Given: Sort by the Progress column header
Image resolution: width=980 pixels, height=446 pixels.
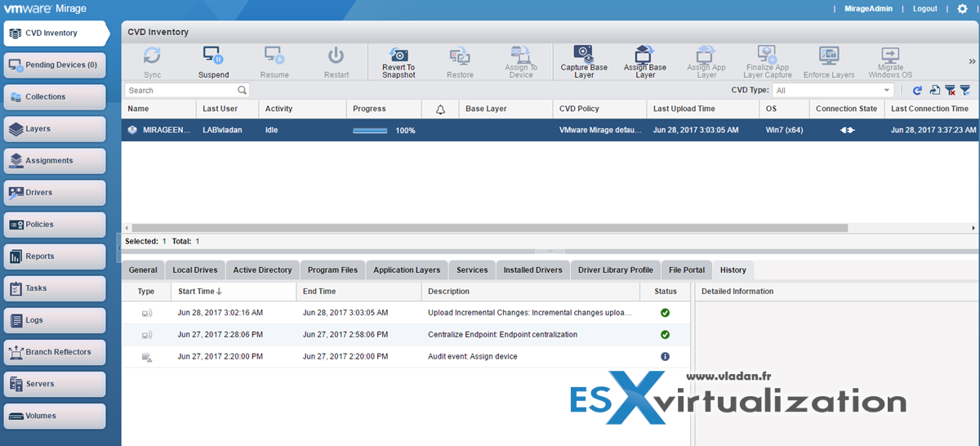Looking at the screenshot, I should [384, 109].
